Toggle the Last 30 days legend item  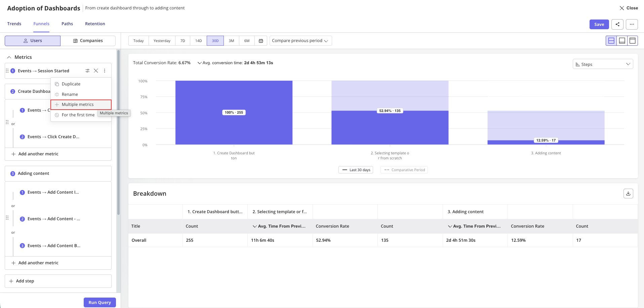[x=356, y=170]
